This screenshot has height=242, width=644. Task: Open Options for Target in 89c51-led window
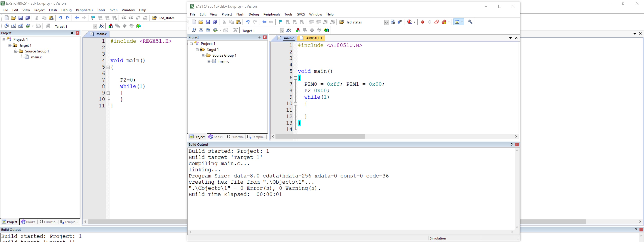click(101, 26)
